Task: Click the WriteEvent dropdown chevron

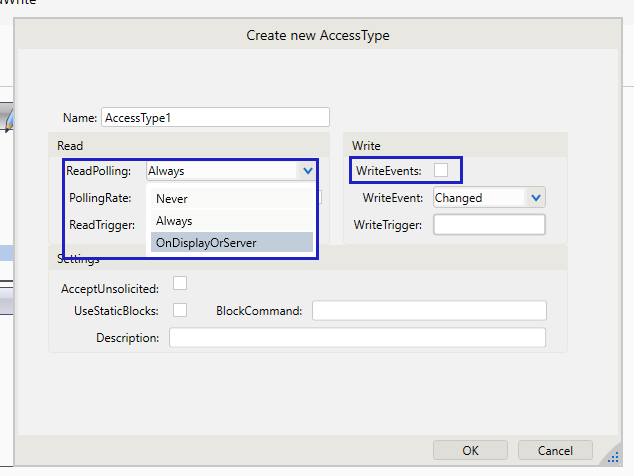Action: [536, 198]
